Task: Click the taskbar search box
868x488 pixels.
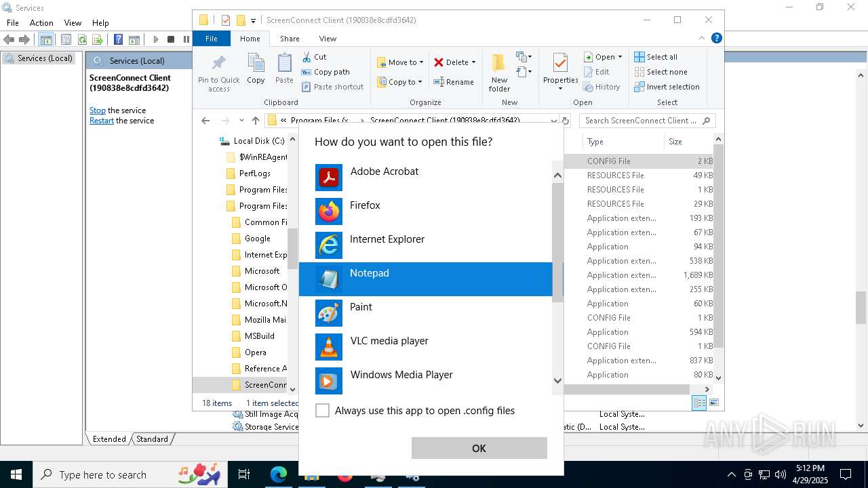Action: click(131, 474)
